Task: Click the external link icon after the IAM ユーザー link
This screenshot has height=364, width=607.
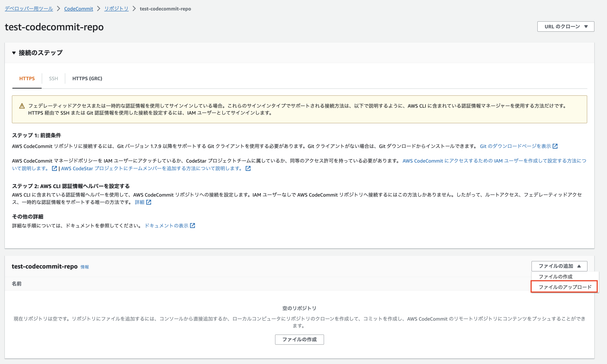Action: pyautogui.click(x=55, y=168)
